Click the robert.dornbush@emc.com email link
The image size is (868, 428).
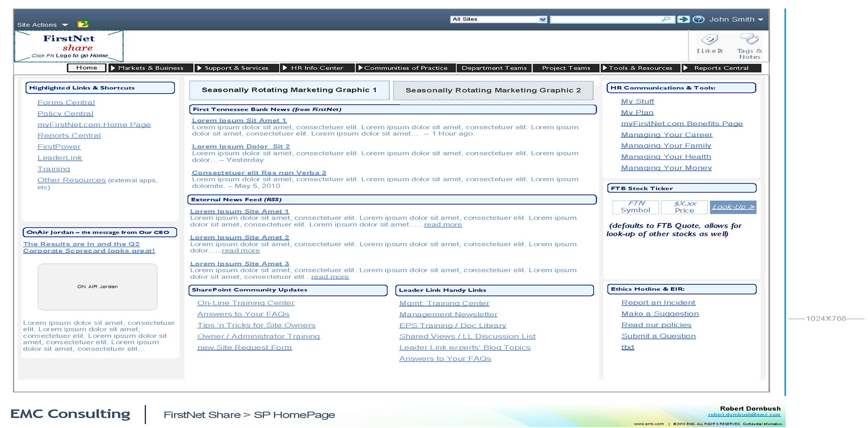(744, 414)
